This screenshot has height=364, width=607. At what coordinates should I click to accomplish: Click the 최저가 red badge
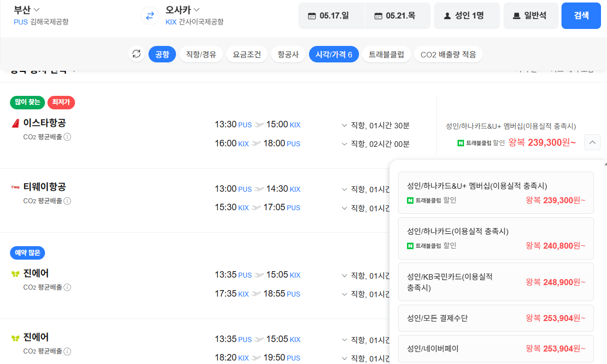click(61, 102)
